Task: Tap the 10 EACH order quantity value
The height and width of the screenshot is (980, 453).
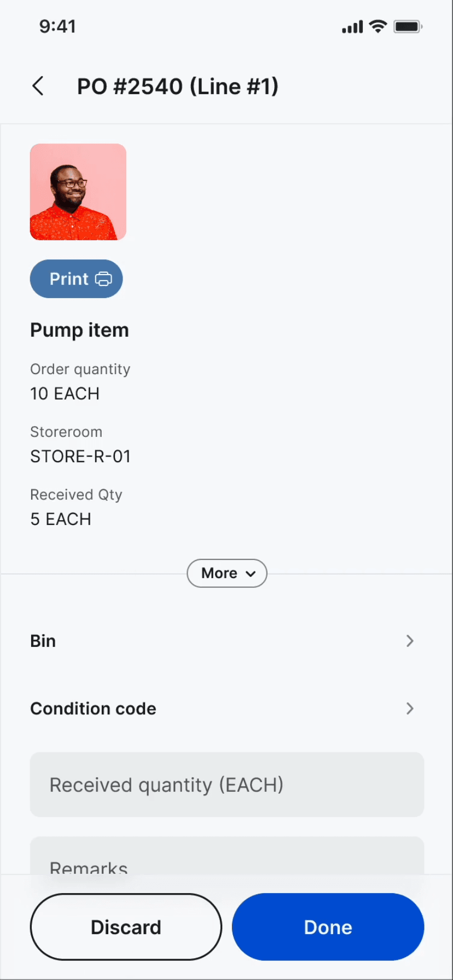Action: click(x=65, y=394)
